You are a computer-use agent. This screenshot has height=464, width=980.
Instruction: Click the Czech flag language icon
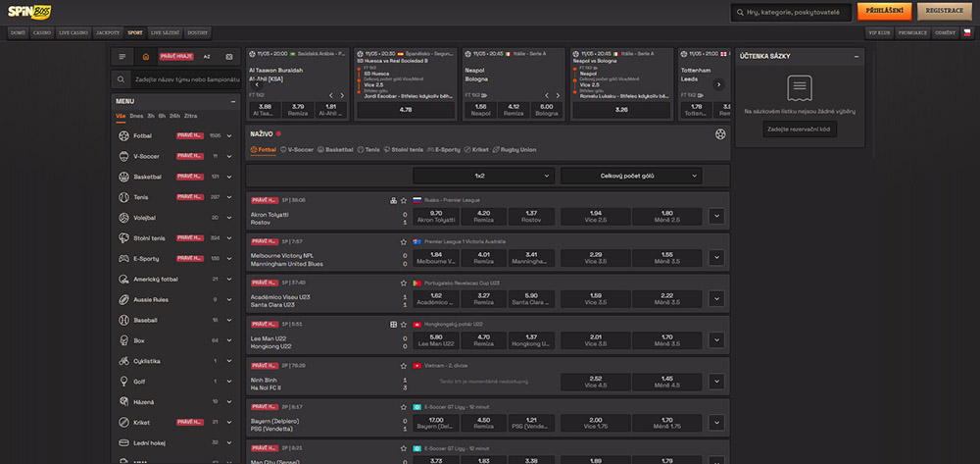[967, 32]
